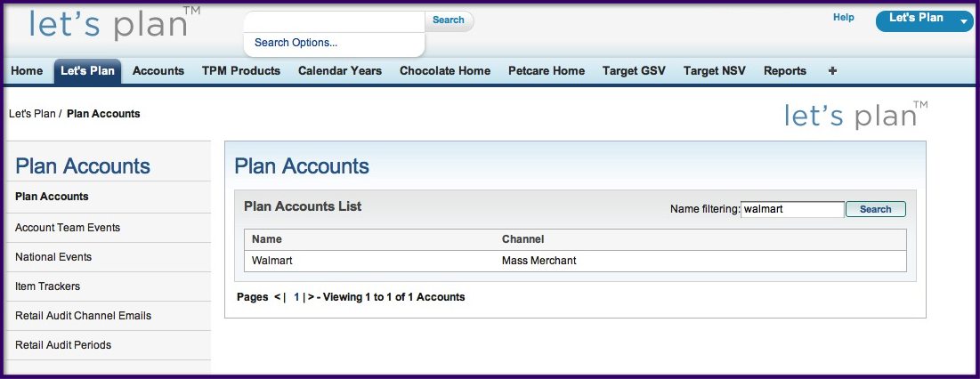Image resolution: width=980 pixels, height=379 pixels.
Task: Open the Reports tab
Action: point(784,71)
